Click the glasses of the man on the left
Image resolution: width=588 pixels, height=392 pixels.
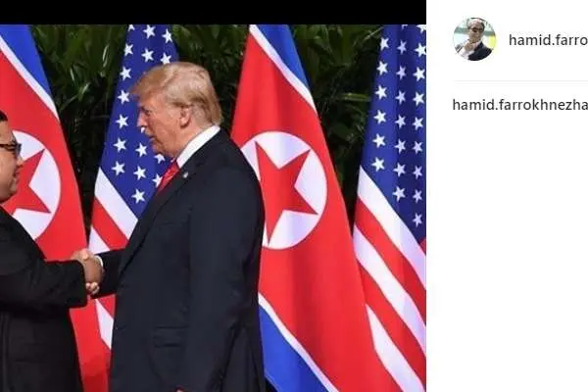coord(11,147)
